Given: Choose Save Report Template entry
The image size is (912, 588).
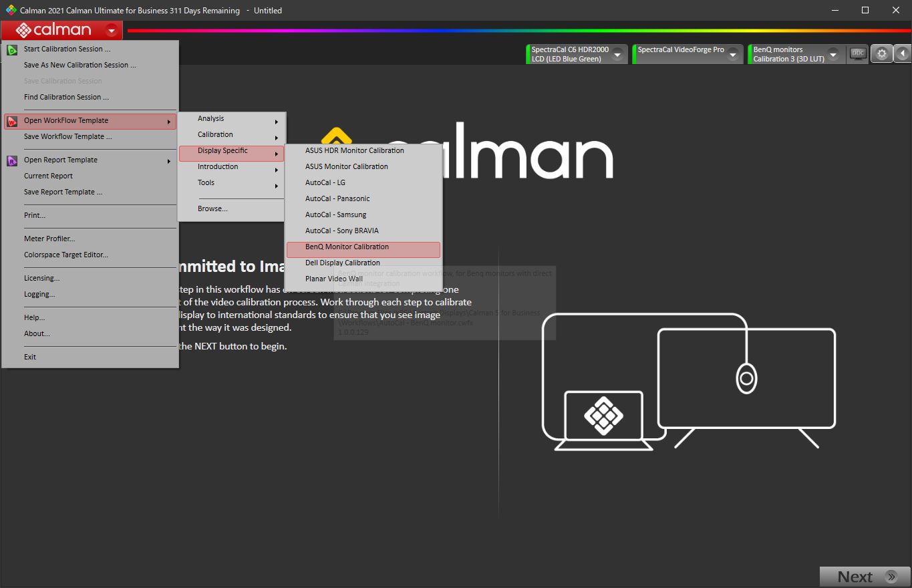Looking at the screenshot, I should [90, 192].
